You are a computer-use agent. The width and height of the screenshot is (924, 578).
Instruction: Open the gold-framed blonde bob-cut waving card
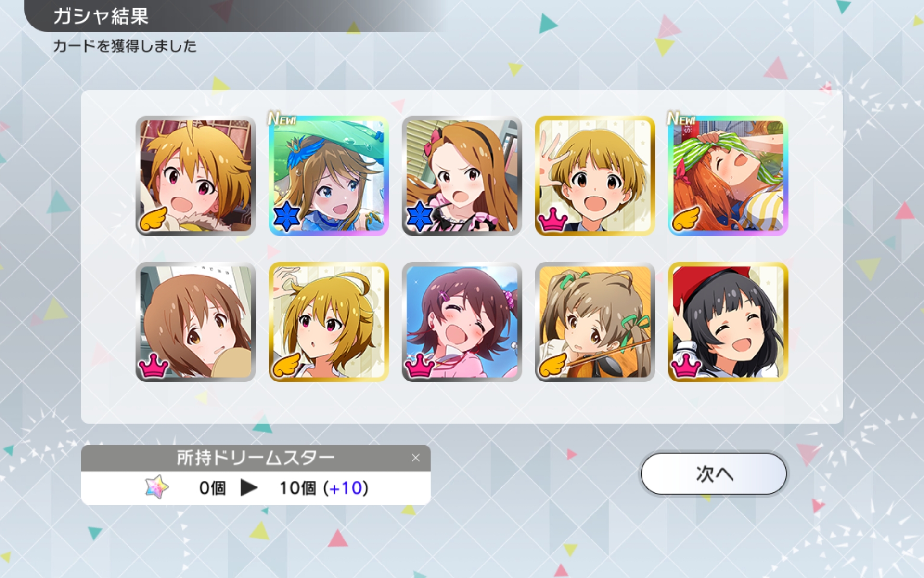pos(595,176)
